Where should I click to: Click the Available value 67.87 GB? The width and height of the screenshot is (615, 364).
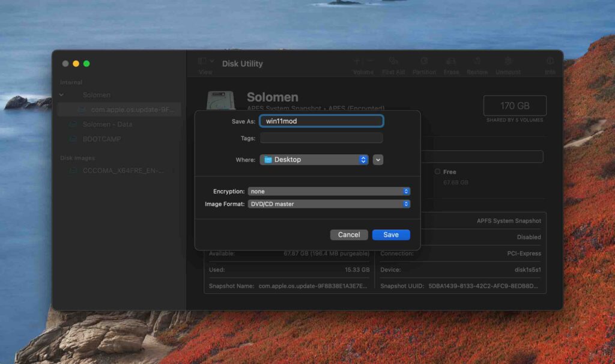[x=326, y=253]
